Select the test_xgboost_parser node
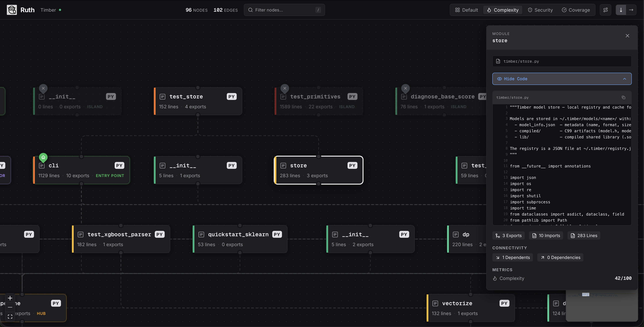Viewport: 644px width, 327px height. pos(121,239)
